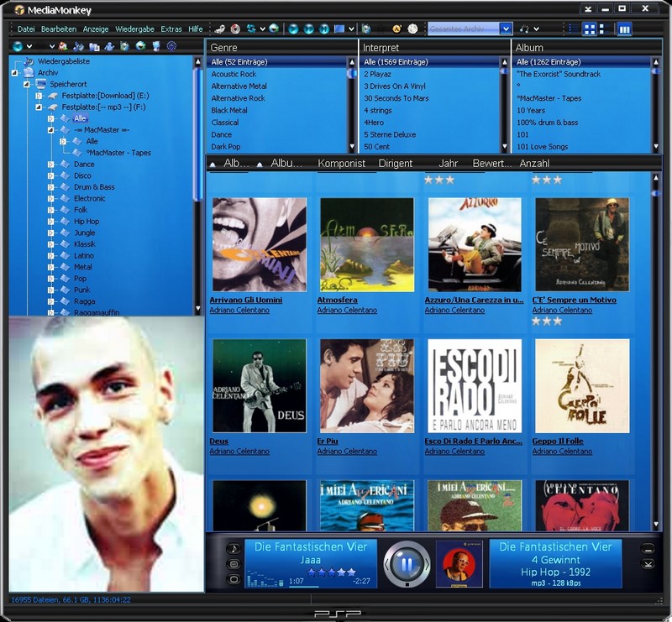Select Alternative Rock in the Genre list
Screen dimensions: 672x622
tap(239, 98)
